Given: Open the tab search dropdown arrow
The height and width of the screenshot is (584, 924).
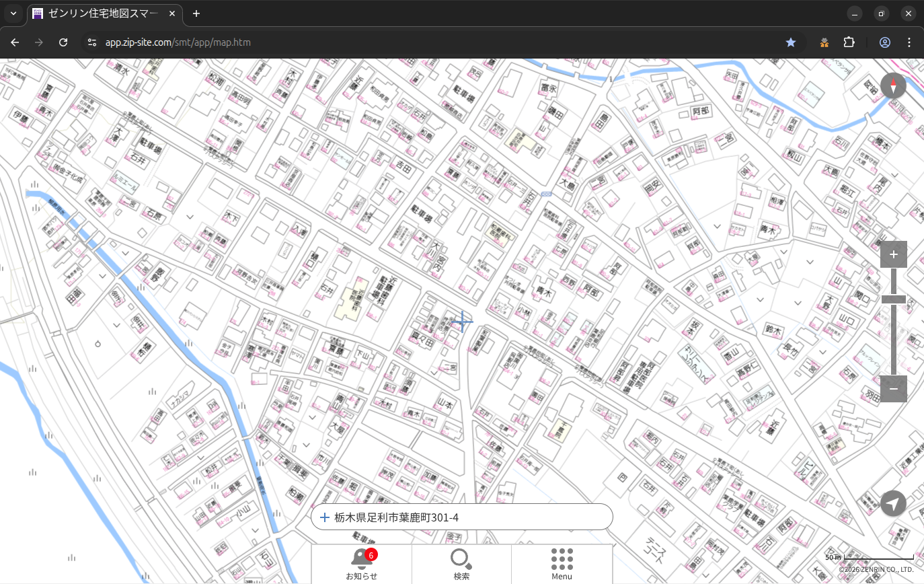Looking at the screenshot, I should pos(13,13).
